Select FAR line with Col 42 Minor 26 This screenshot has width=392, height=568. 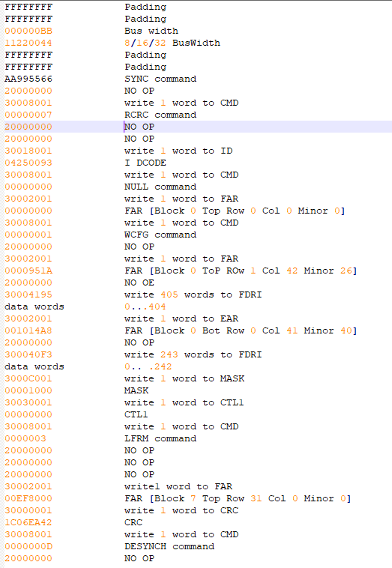[x=241, y=271]
